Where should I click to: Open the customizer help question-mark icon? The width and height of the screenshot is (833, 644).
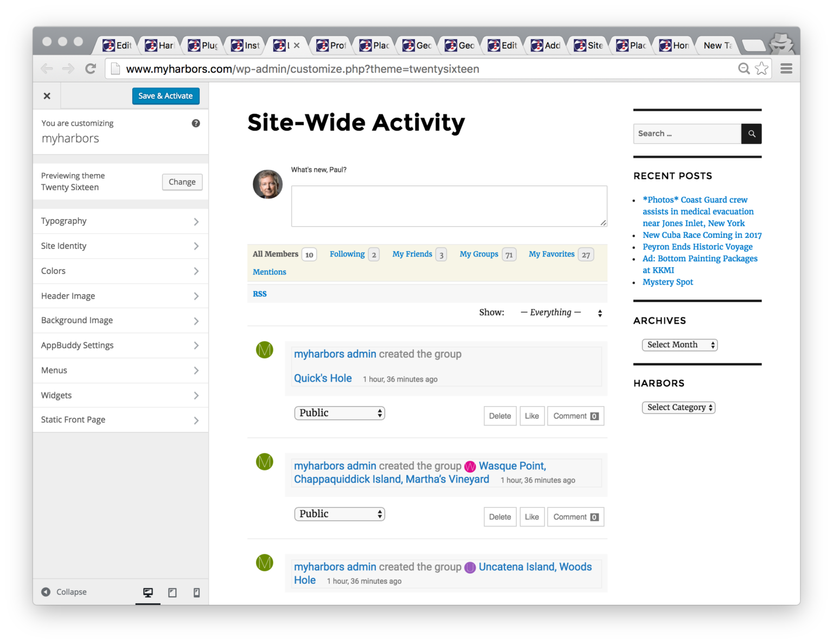pos(196,124)
